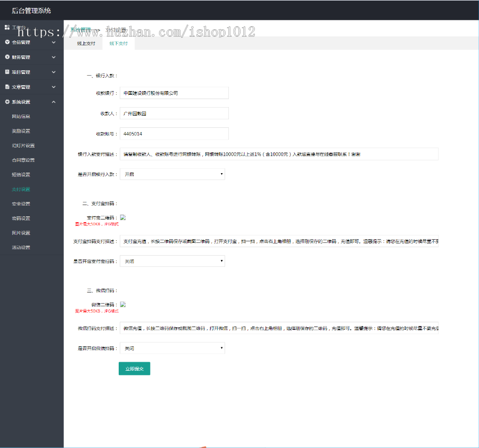Viewport: 479px width, 448px height.
Task: Select the 支付设置 sidebar entry
Action: [24, 189]
